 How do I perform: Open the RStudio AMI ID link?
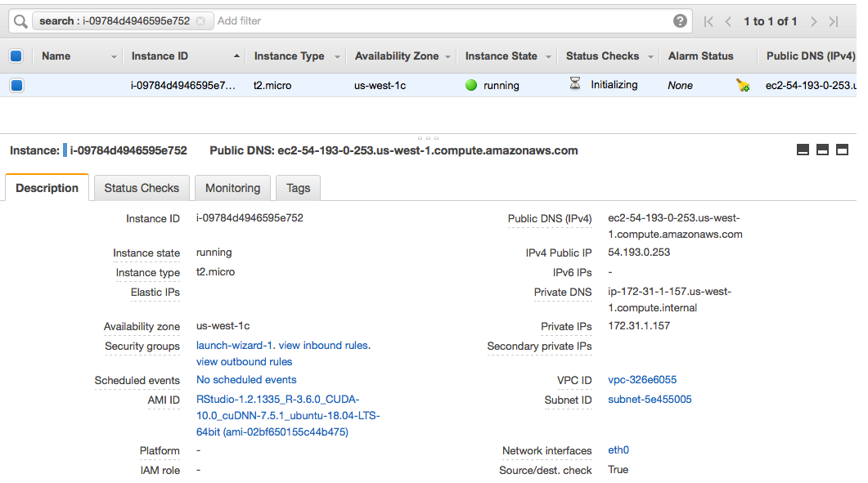(x=288, y=415)
